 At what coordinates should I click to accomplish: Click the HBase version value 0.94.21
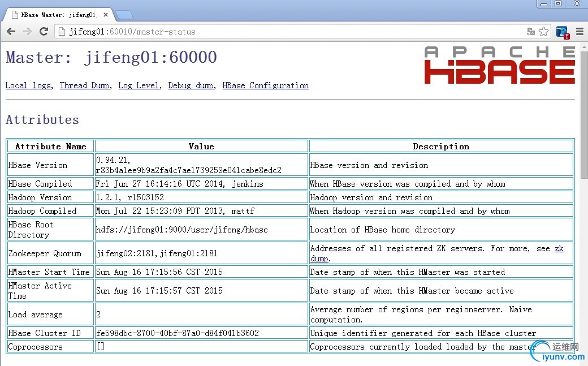coord(113,160)
